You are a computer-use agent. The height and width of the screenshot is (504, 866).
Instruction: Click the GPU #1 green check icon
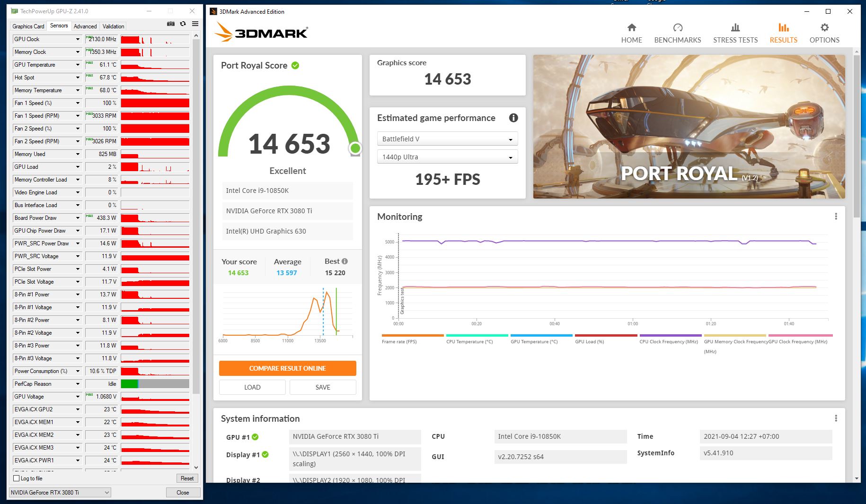pos(255,437)
